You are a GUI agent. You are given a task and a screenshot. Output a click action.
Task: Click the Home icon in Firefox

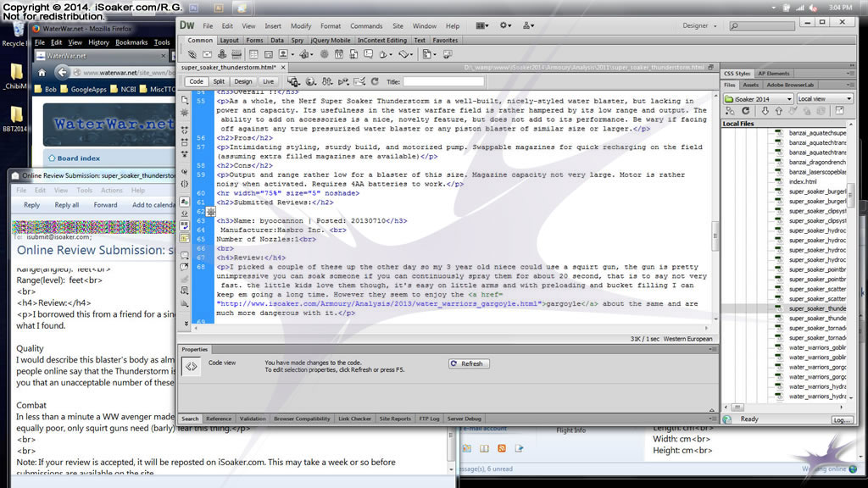[42, 73]
